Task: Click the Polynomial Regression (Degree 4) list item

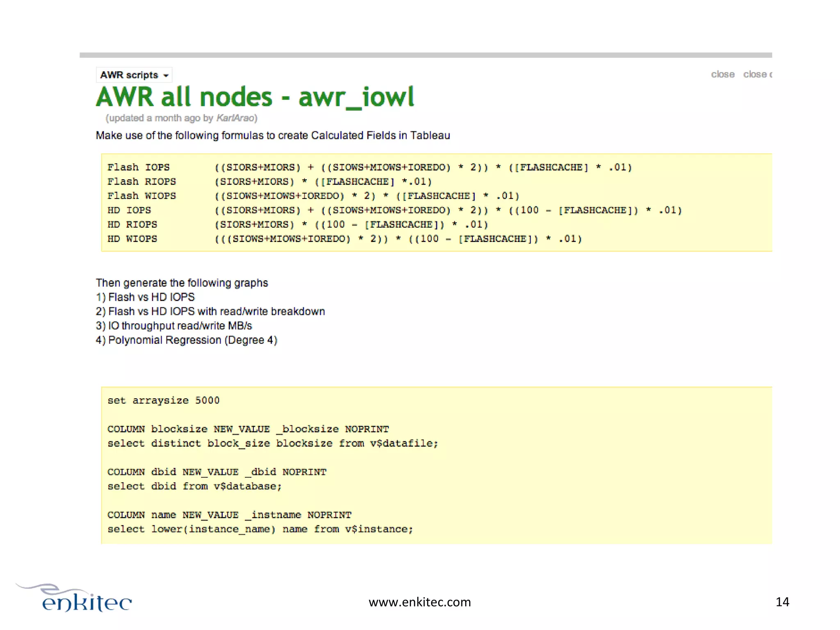Action: tap(187, 340)
